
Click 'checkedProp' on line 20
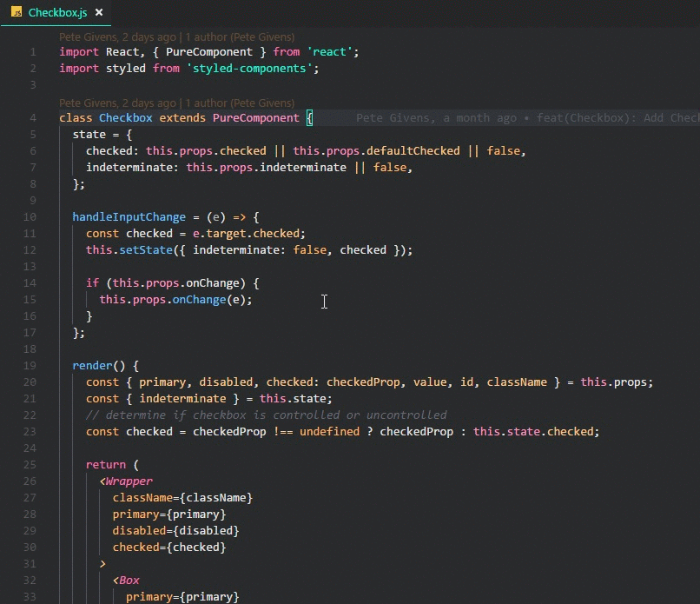[x=363, y=382]
